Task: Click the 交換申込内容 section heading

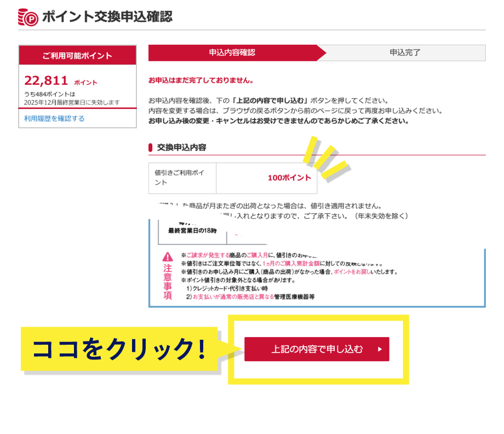Action: click(182, 147)
